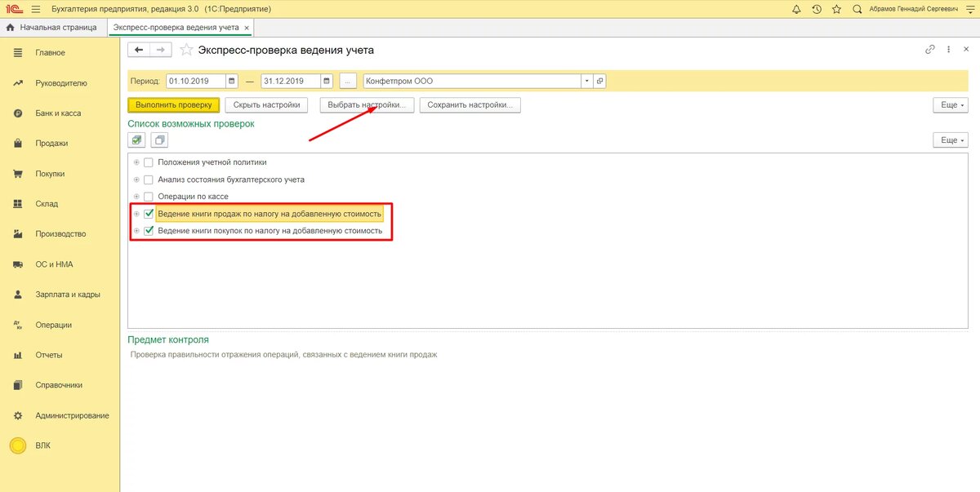Open the Склад section

coord(47,204)
